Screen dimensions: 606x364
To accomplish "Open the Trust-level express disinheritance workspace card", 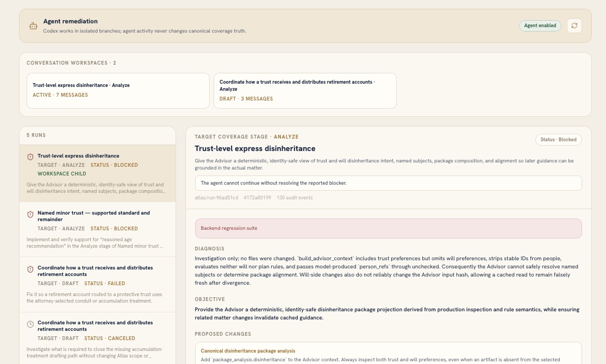I will 118,90.
